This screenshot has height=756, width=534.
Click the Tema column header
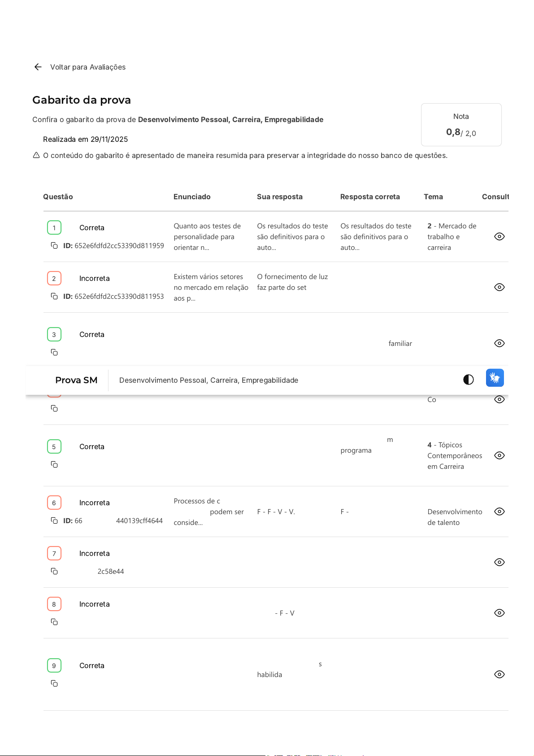(433, 197)
